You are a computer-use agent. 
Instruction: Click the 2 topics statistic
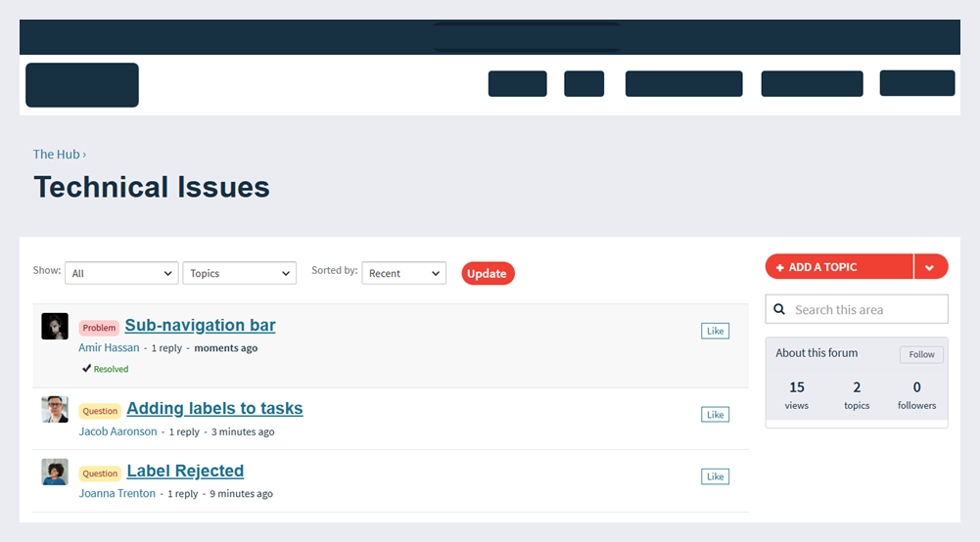pyautogui.click(x=857, y=395)
